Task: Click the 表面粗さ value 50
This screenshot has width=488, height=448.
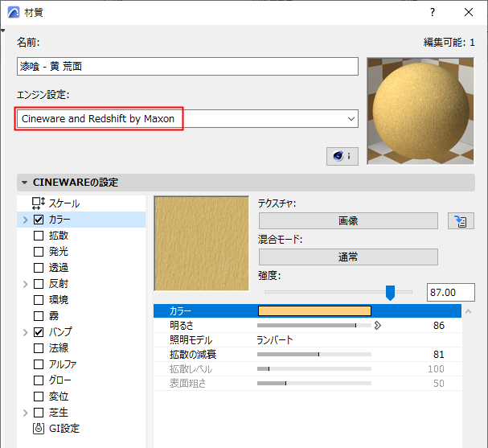Action: (x=439, y=383)
